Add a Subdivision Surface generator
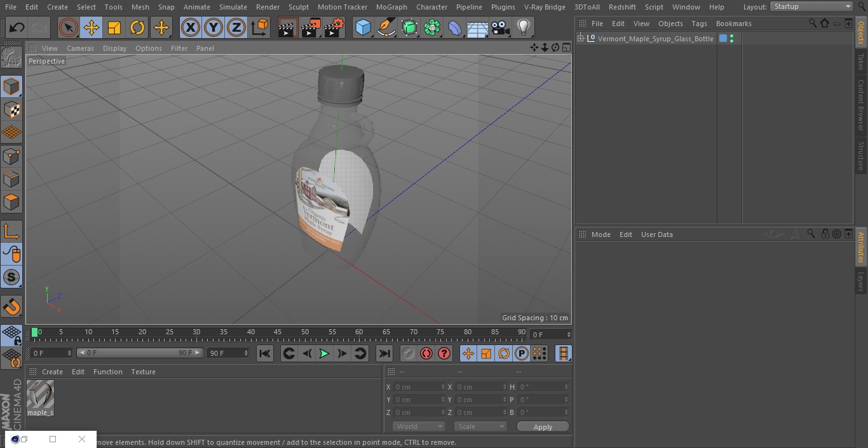Image resolution: width=868 pixels, height=448 pixels. pos(409,27)
